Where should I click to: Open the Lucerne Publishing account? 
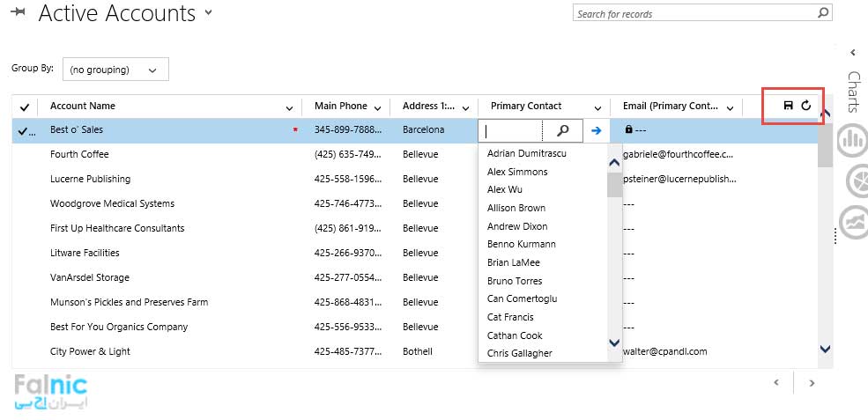pos(90,179)
